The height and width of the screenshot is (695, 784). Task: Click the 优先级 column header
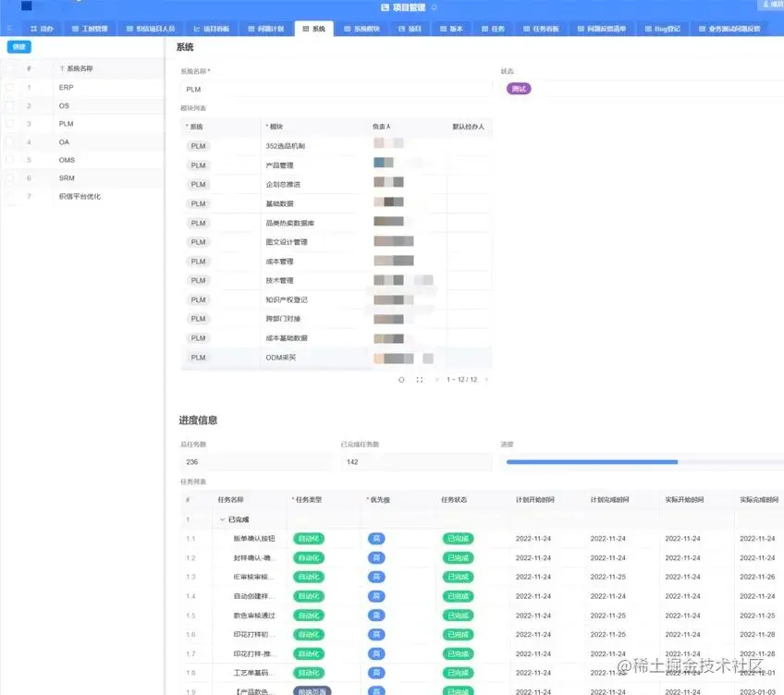pos(378,499)
